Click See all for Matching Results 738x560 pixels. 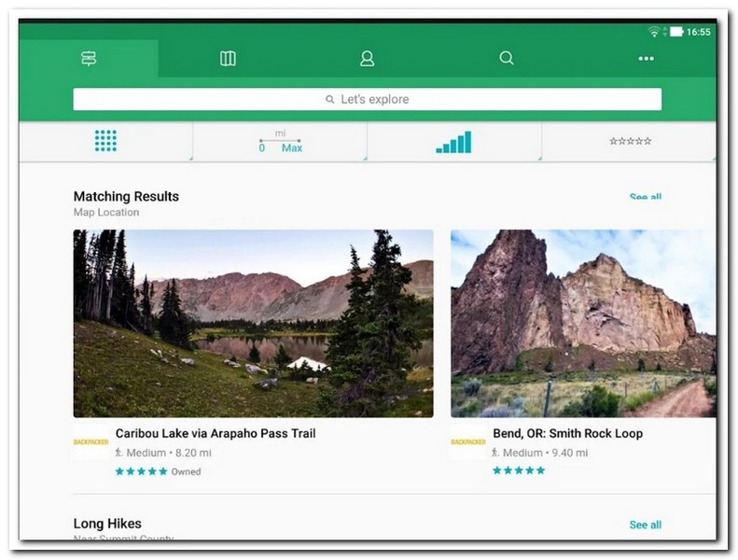click(645, 197)
